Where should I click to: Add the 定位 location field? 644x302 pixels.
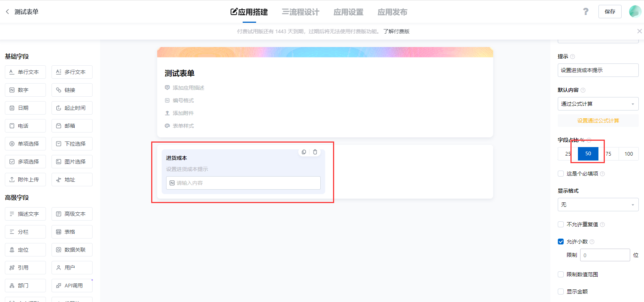(25, 250)
